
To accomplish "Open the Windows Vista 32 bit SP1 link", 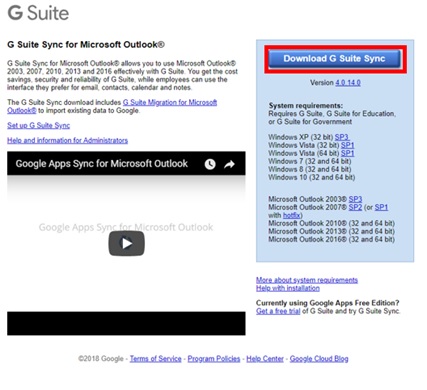I will (x=348, y=145).
